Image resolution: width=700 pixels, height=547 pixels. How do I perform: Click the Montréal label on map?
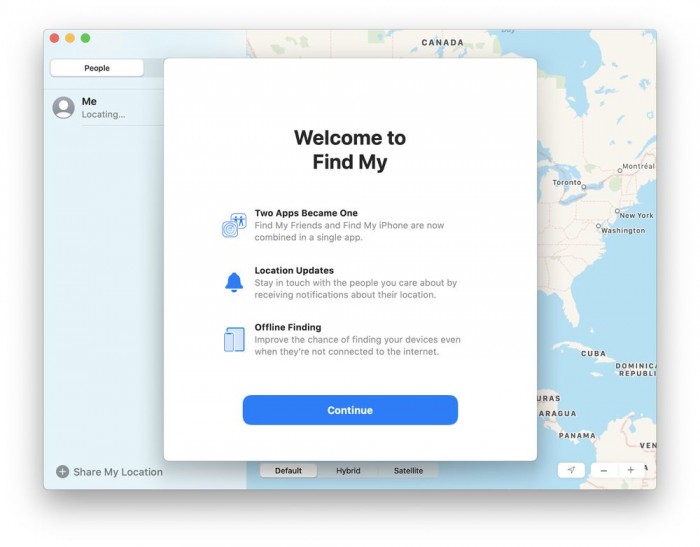(x=638, y=166)
